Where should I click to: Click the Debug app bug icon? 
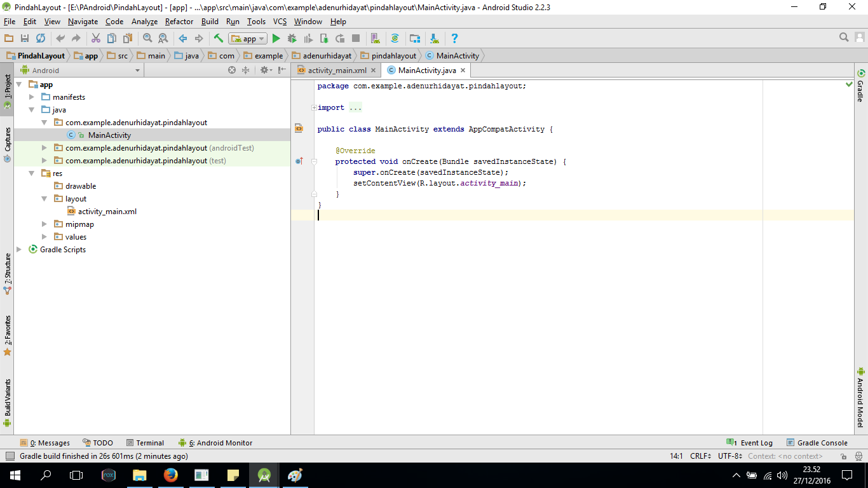coord(292,39)
